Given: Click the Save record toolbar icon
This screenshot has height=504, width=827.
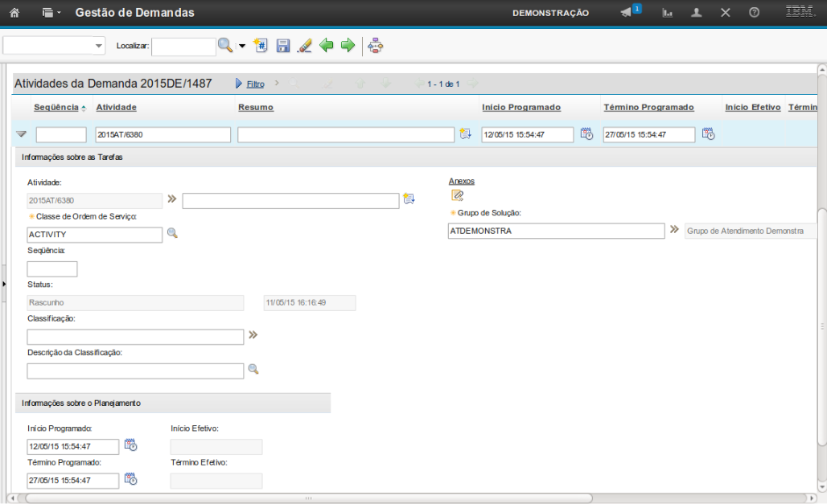Looking at the screenshot, I should coord(283,46).
